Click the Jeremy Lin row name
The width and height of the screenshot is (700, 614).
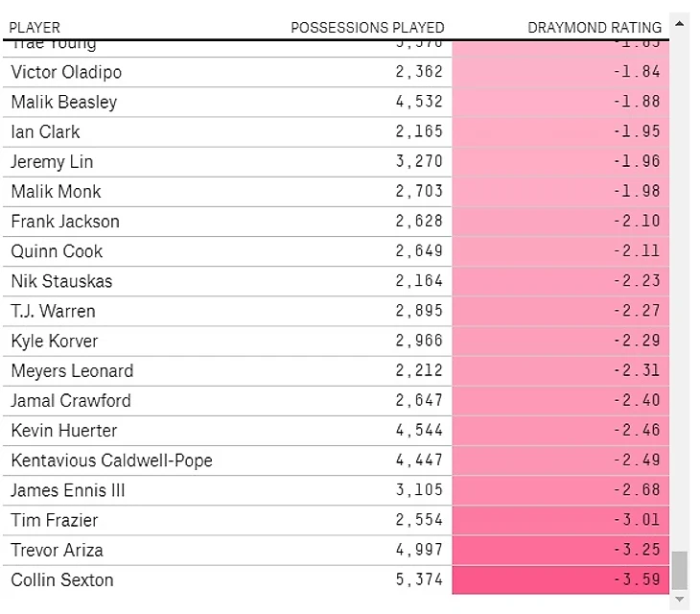52,161
